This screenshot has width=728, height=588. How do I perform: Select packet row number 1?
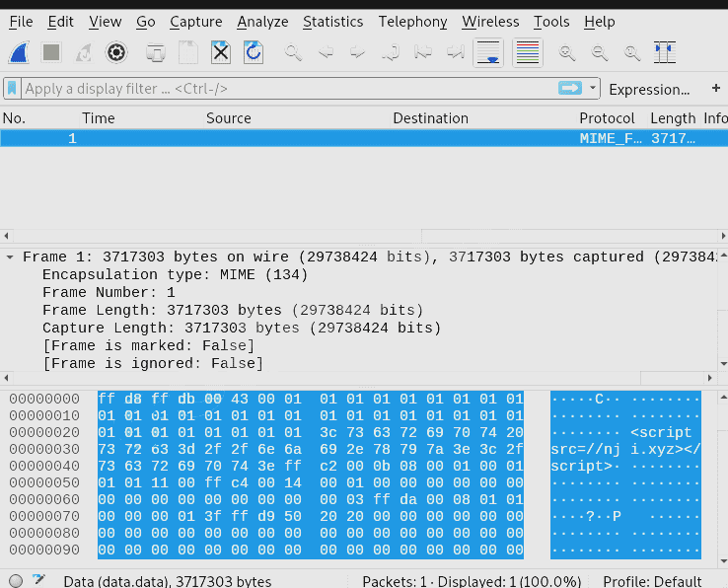(364, 138)
